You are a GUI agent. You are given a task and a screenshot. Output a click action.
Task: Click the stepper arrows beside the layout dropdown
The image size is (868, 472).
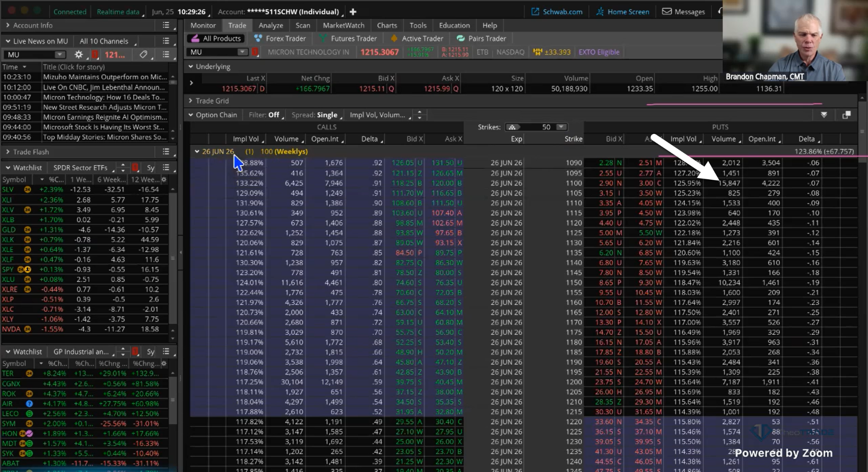pyautogui.click(x=420, y=115)
